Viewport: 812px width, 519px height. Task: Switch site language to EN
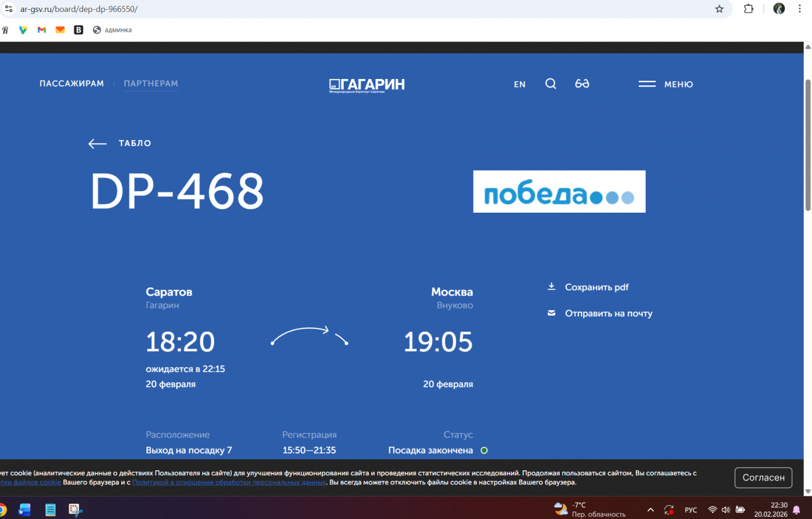click(520, 84)
